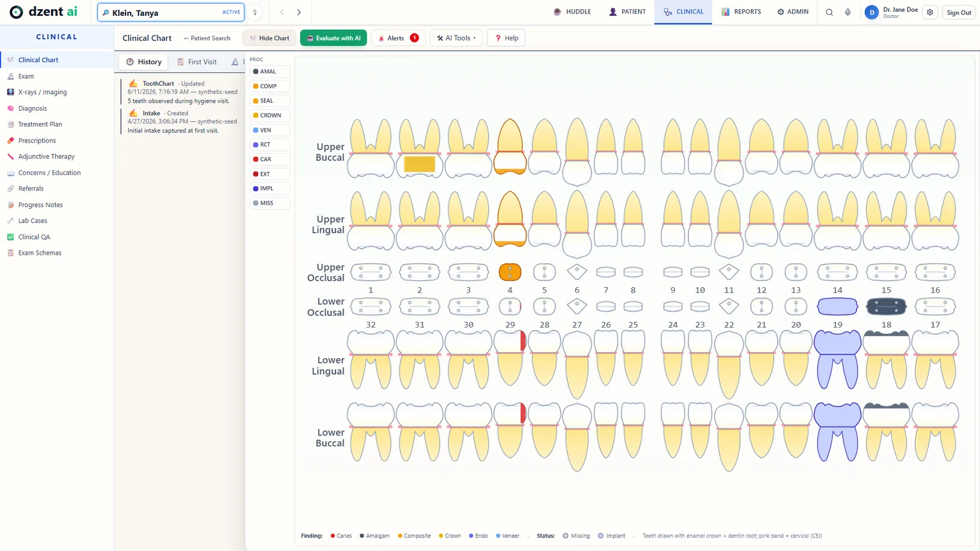Click the Klein, Tanya patient search field
The image size is (980, 551).
pos(171,12)
